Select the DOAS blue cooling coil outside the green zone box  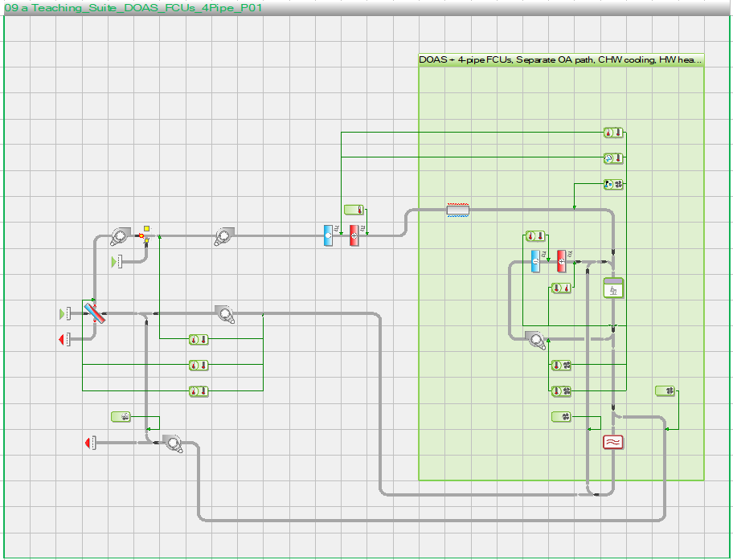(x=328, y=235)
